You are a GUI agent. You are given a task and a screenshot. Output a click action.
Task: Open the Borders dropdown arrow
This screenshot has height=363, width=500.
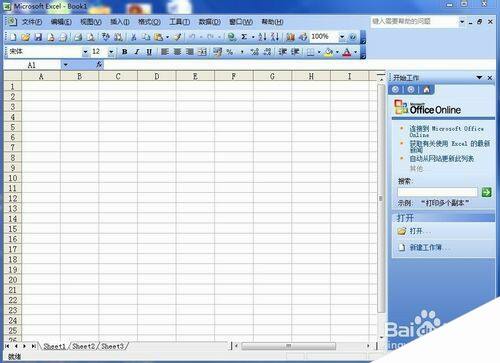tap(319, 52)
